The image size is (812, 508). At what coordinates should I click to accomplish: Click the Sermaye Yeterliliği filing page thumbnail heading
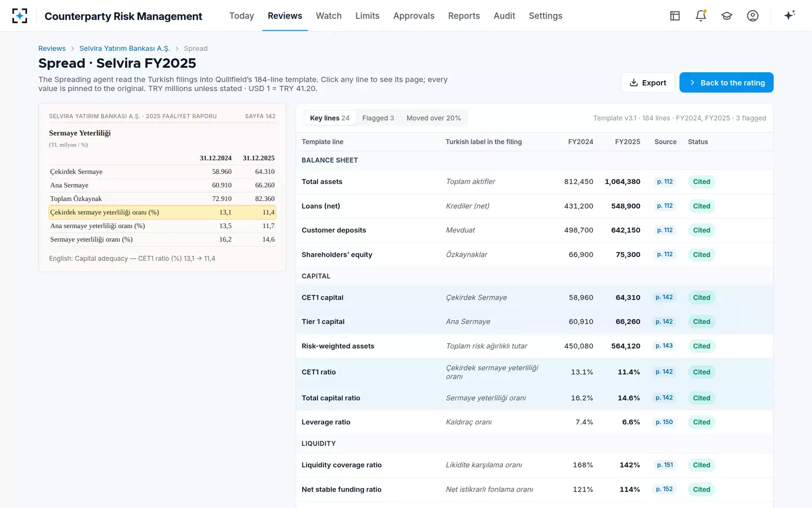click(x=80, y=133)
